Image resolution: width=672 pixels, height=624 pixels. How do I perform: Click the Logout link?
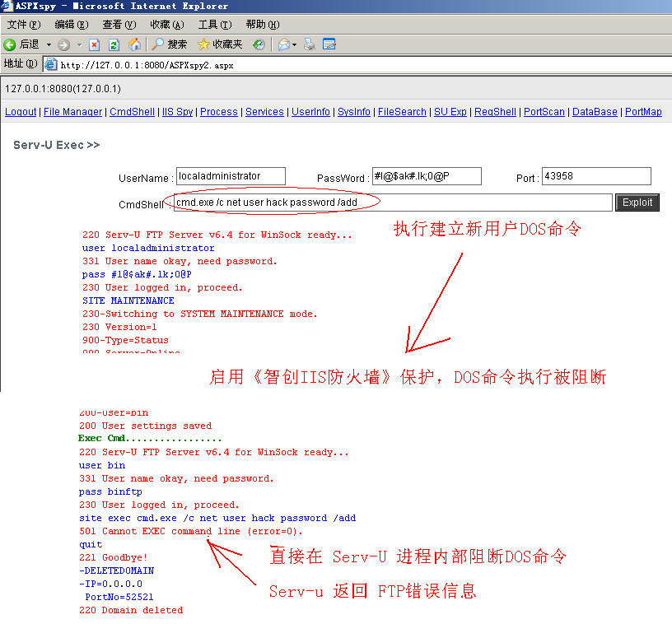[21, 112]
